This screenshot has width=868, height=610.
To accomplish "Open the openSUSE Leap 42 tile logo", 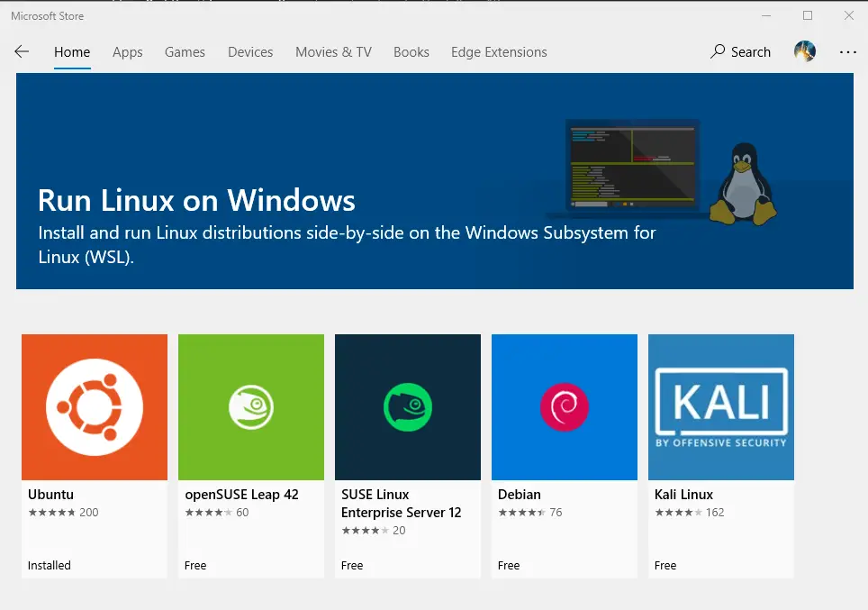I will coord(251,407).
